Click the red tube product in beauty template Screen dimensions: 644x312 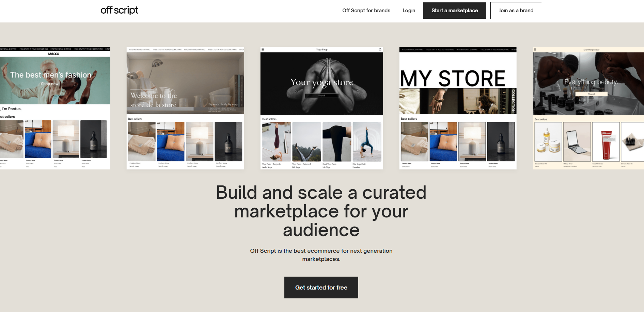coord(606,142)
